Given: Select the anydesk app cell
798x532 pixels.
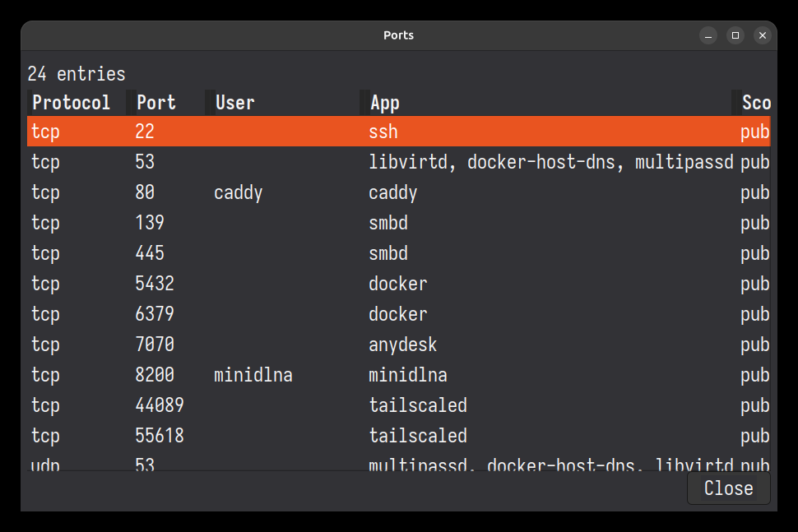Looking at the screenshot, I should click(402, 345).
